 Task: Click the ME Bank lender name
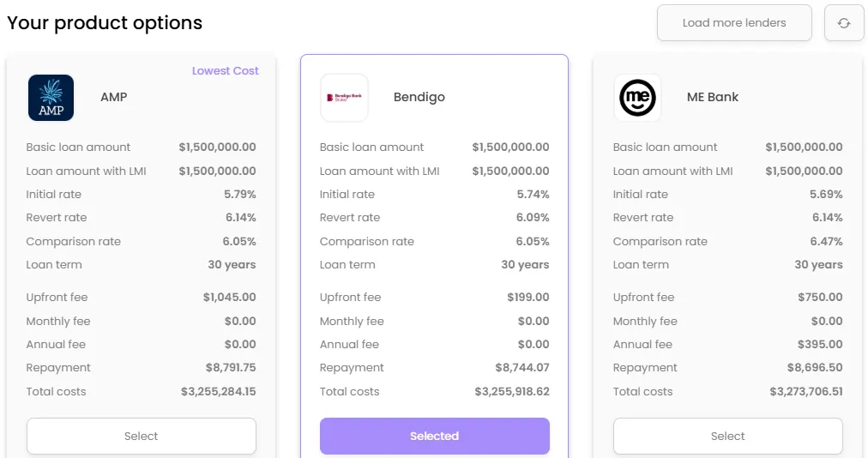pos(713,97)
